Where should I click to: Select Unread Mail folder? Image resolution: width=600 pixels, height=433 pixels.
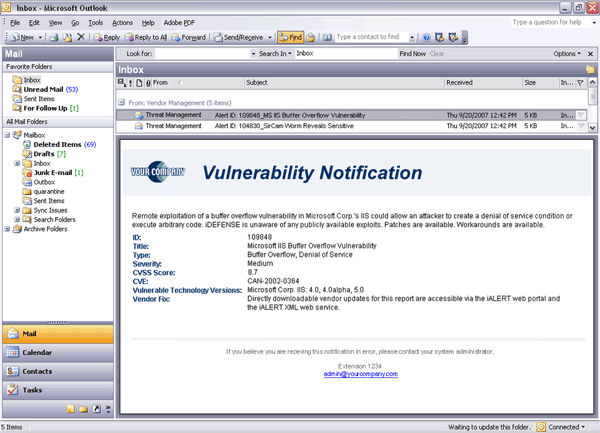coord(45,90)
